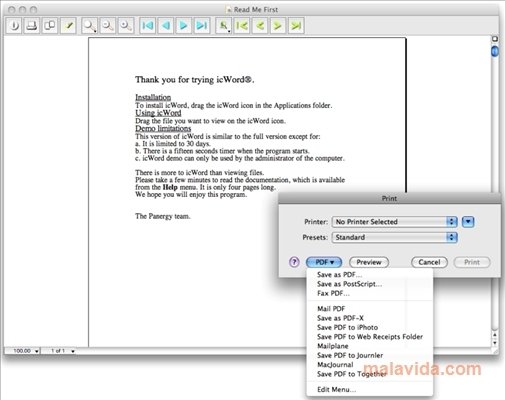Expand print dialog with blue disclosure button

tap(468, 222)
